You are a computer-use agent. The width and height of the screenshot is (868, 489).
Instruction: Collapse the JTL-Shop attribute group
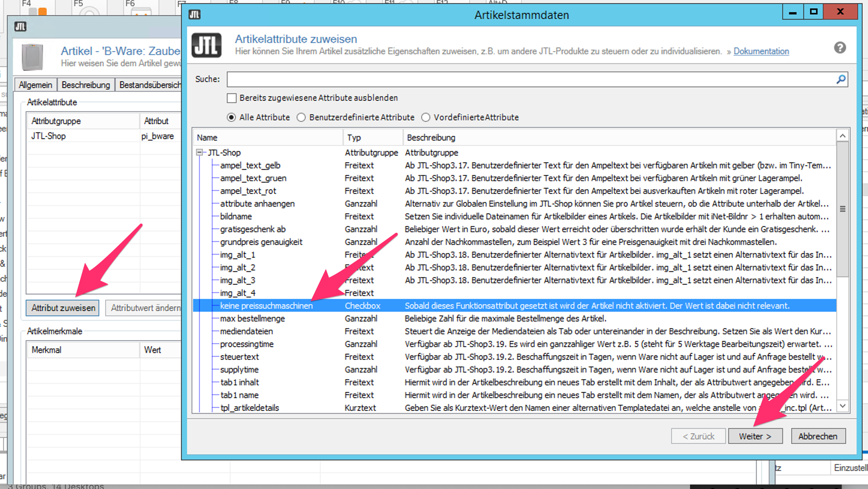(x=199, y=152)
